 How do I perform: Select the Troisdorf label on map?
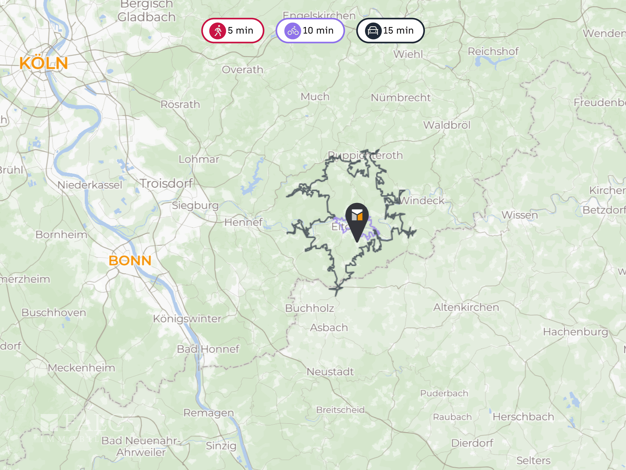tap(166, 183)
